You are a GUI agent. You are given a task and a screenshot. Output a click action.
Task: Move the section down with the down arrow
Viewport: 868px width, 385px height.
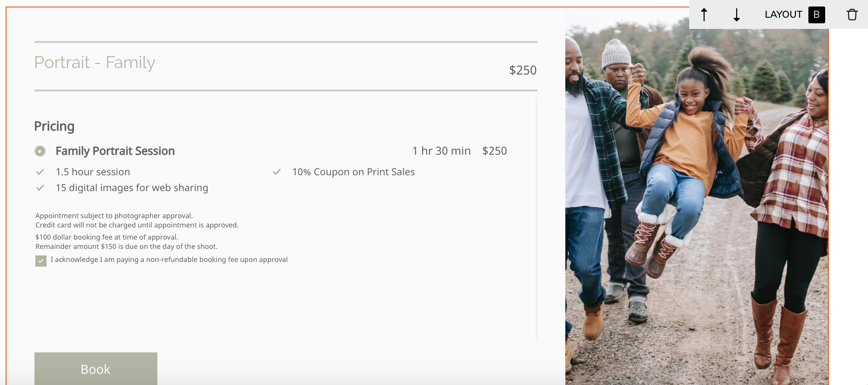(736, 15)
